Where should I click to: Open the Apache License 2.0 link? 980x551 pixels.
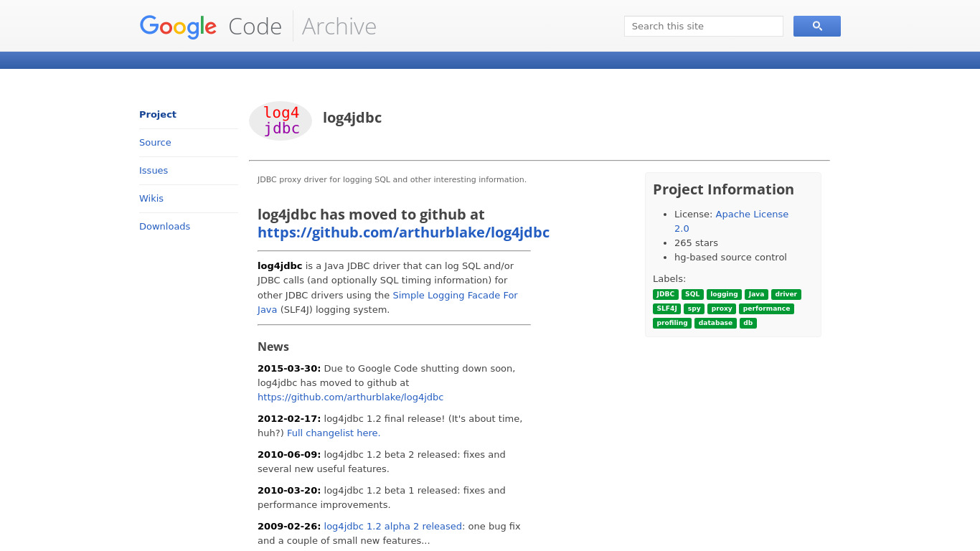(731, 221)
